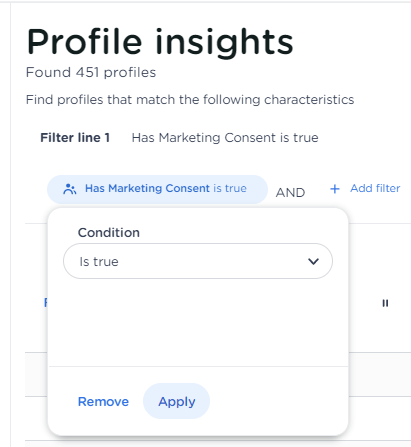Click the plus icon beside Add filter
The height and width of the screenshot is (447, 411).
tap(335, 189)
